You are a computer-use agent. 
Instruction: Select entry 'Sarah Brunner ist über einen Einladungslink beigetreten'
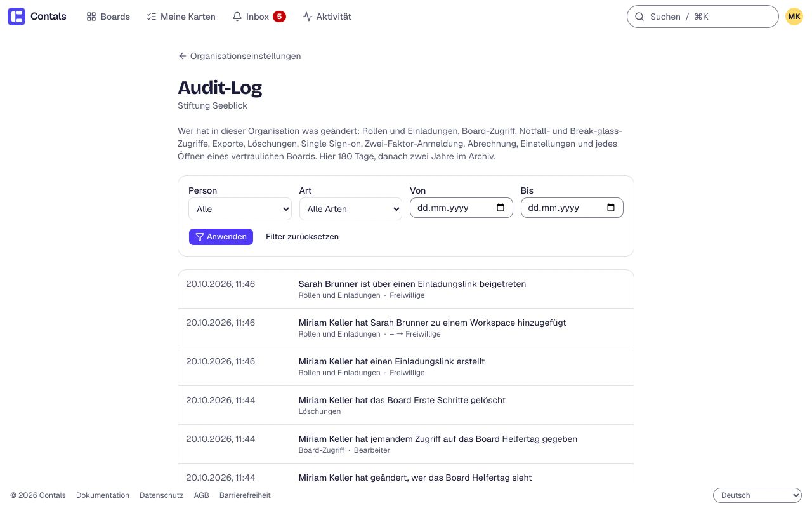(x=406, y=289)
